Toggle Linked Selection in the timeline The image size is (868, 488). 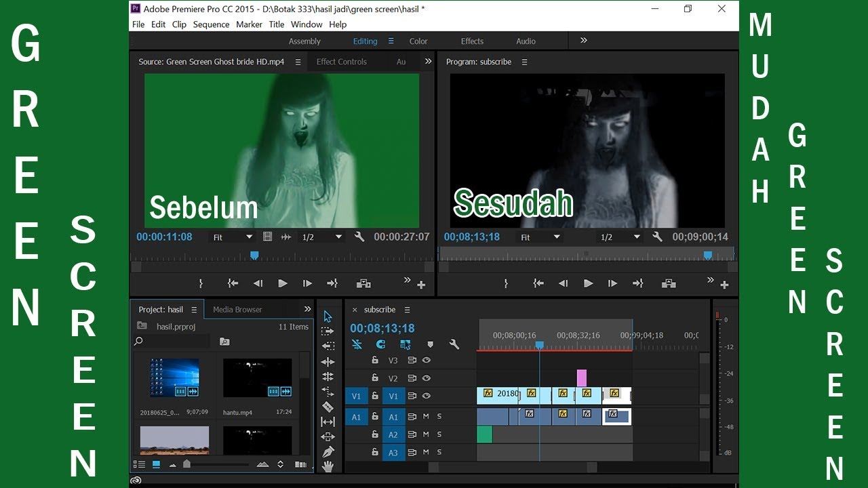pos(405,344)
